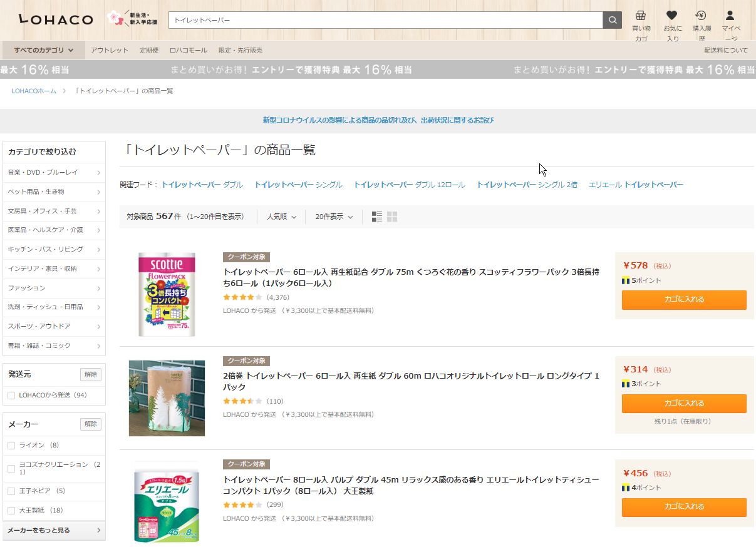Image resolution: width=756 pixels, height=547 pixels.
Task: Open 2倍巻 ロハコオリジナル product title
Action: click(x=411, y=381)
